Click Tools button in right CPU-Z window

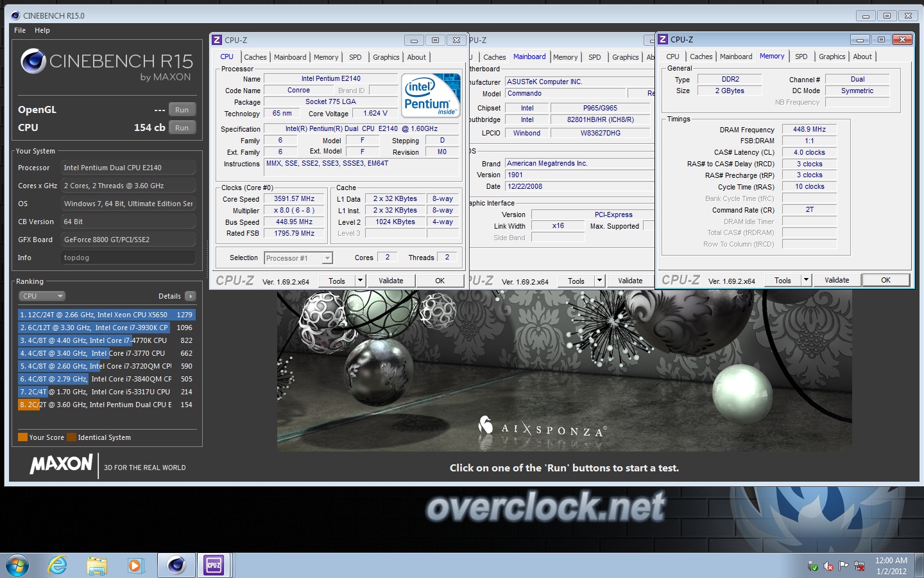pos(783,280)
